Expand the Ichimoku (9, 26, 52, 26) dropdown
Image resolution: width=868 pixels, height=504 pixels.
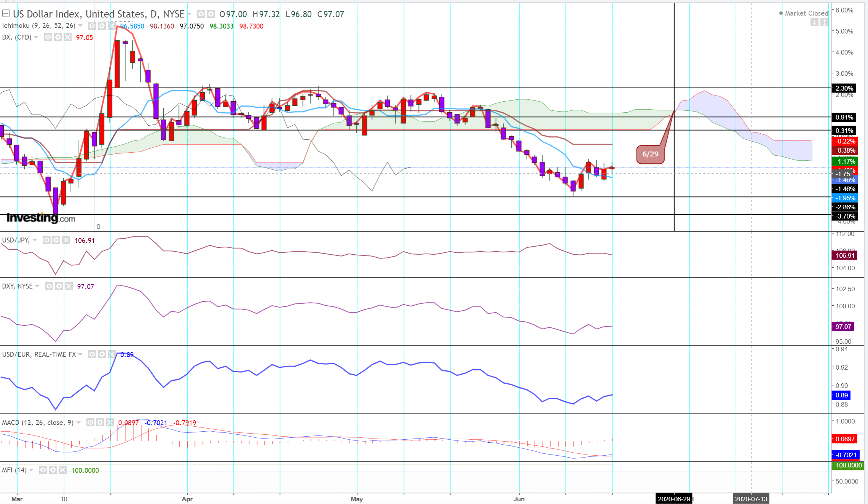[80, 26]
